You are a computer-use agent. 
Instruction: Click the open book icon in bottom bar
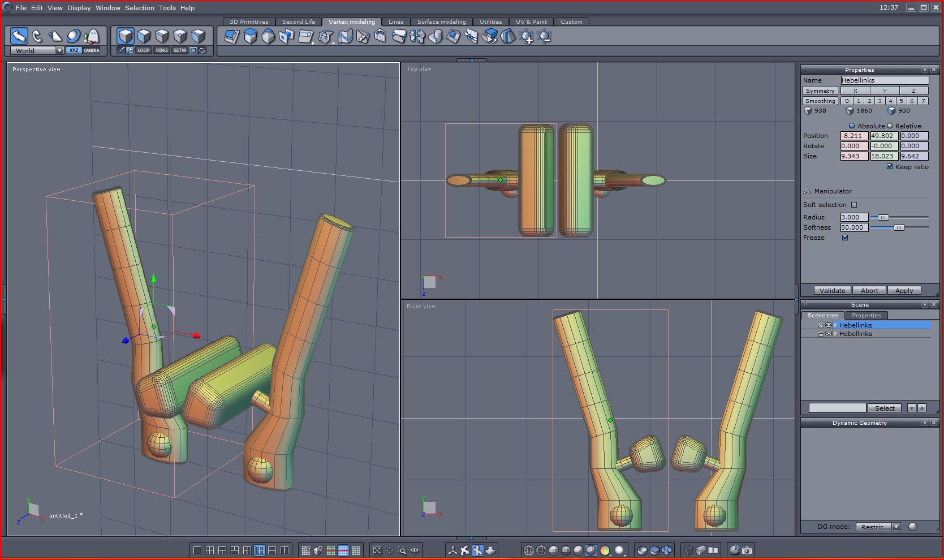point(714,550)
